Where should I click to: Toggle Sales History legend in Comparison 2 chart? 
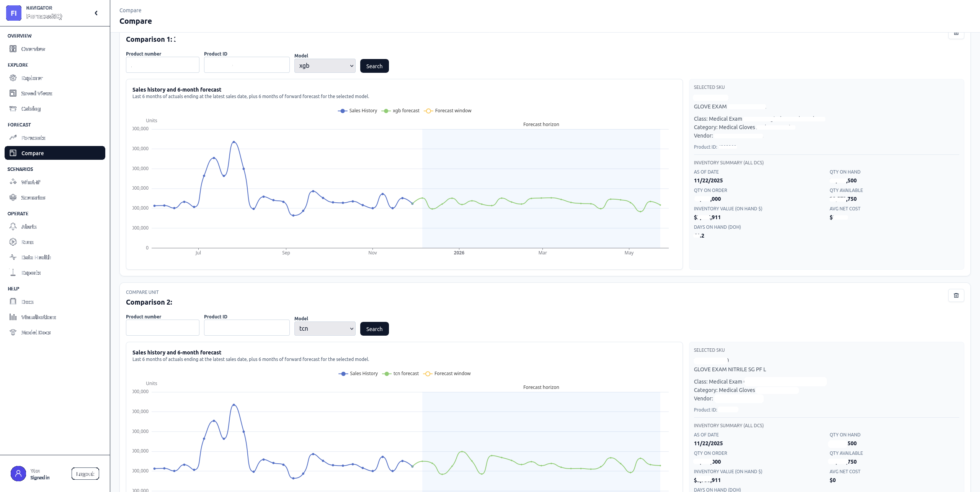(358, 374)
